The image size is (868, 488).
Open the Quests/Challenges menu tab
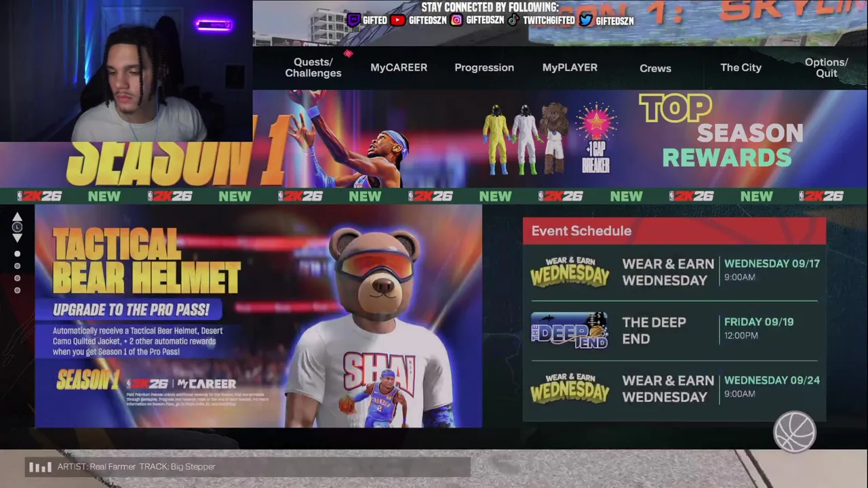pos(313,68)
